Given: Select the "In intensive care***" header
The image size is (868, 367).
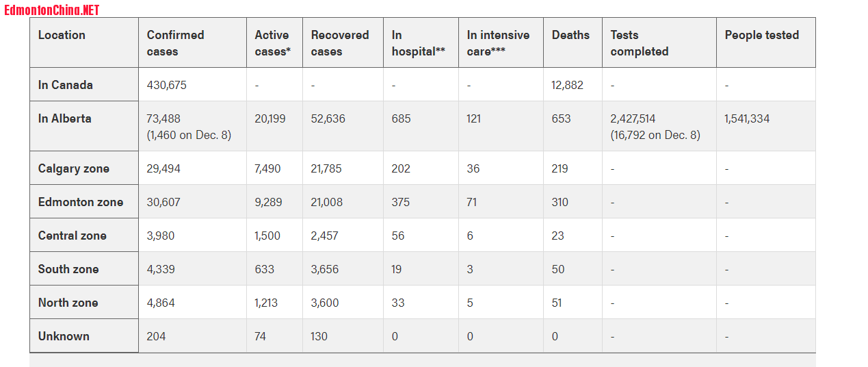Looking at the screenshot, I should click(501, 42).
